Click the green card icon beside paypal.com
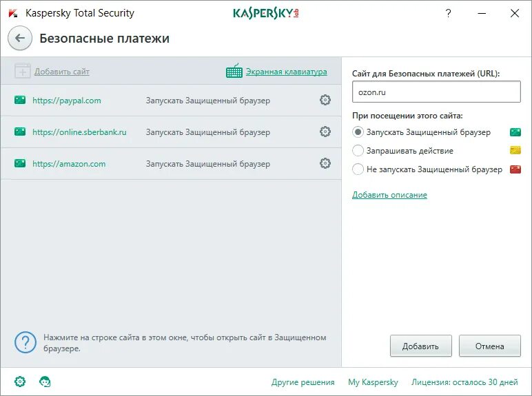The height and width of the screenshot is (396, 532). (20, 100)
